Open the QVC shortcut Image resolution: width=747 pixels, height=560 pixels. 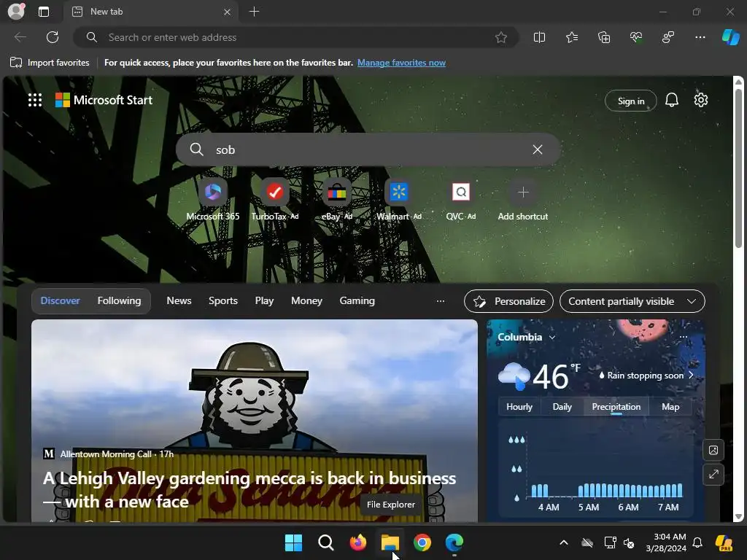[x=461, y=200]
